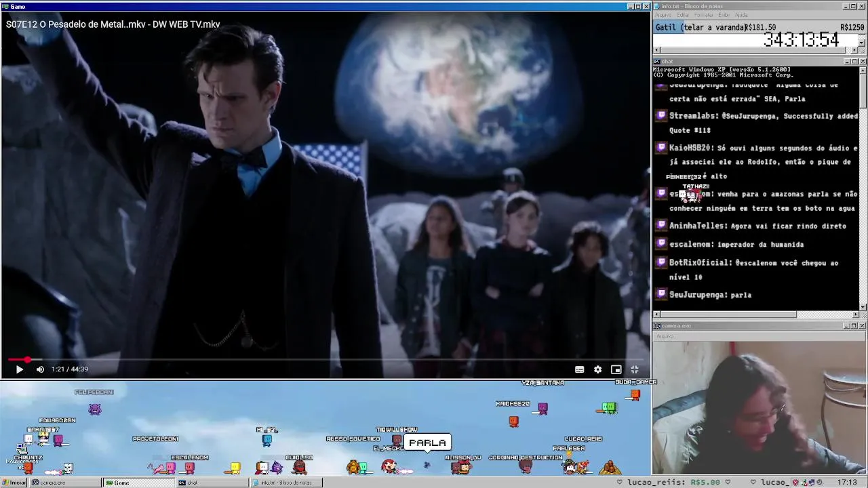
Task: Click chat horizontal scrollbar left arrow
Action: [x=656, y=314]
